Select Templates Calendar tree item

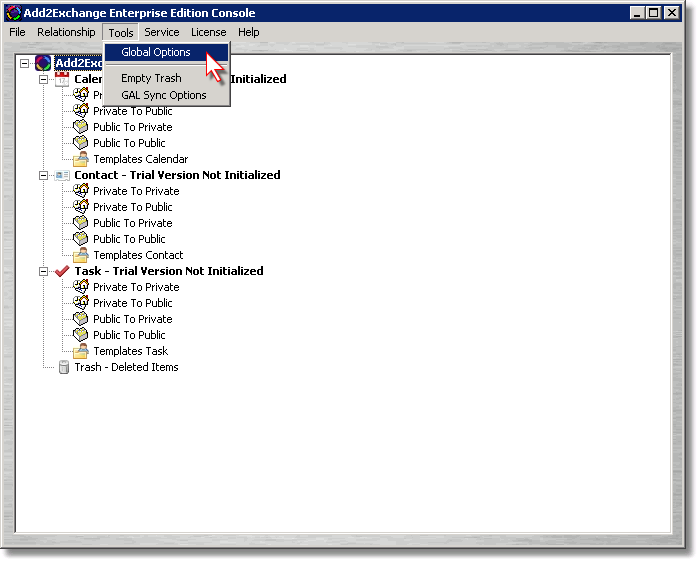tap(141, 159)
